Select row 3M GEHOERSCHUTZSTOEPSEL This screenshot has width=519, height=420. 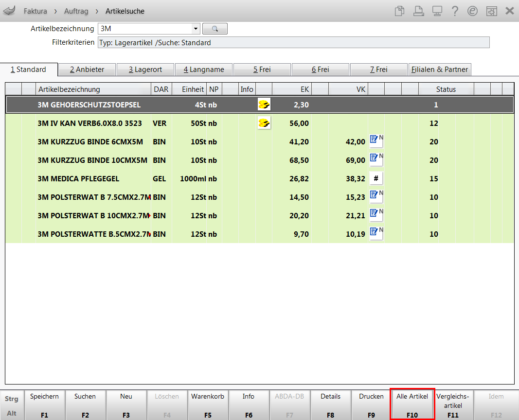pos(260,105)
